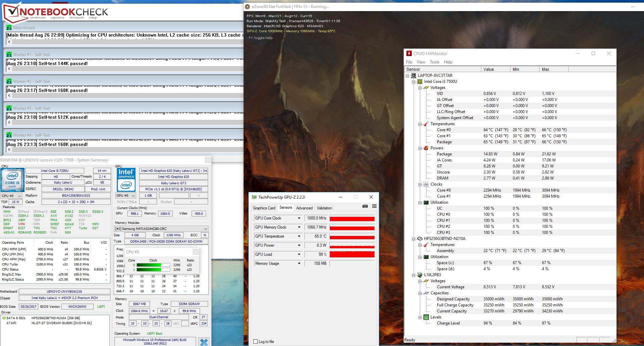Open the Samsung M471A5244CB0-CRC memory module dropdown
The height and width of the screenshot is (346, 644).
[205, 229]
